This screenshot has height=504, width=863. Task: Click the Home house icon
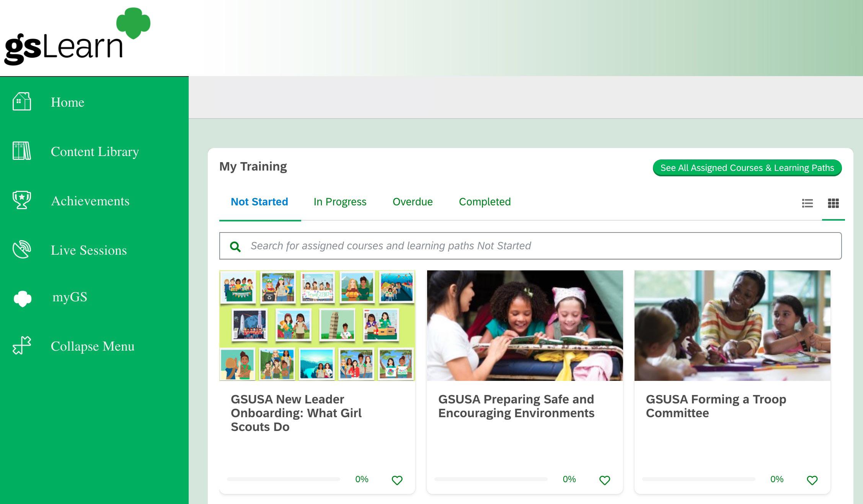[x=22, y=102]
